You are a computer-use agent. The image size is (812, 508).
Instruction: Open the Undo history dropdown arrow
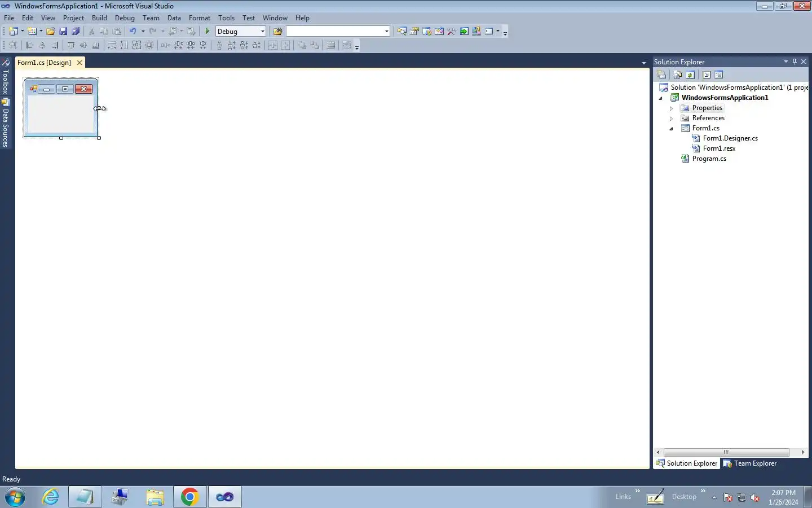(x=143, y=32)
